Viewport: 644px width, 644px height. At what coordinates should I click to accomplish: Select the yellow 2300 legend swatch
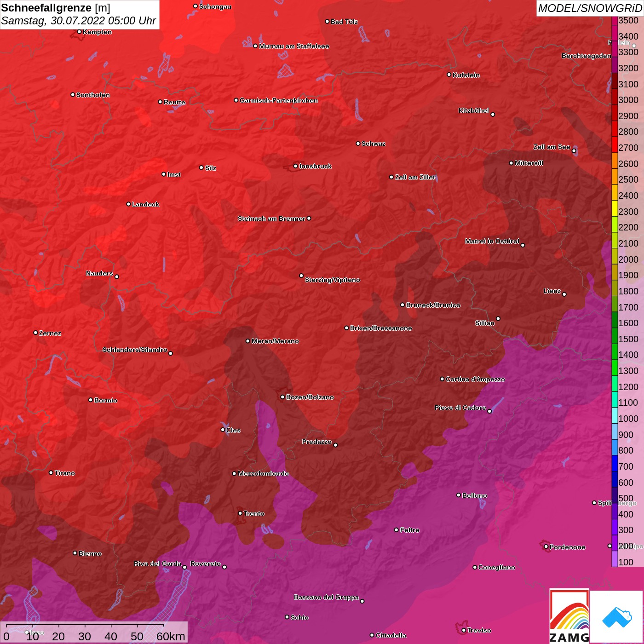(615, 207)
